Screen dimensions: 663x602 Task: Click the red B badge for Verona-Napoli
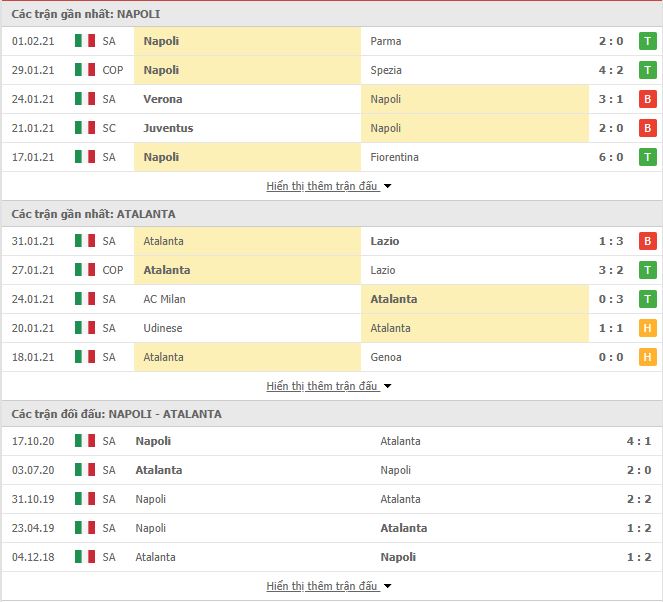point(647,99)
